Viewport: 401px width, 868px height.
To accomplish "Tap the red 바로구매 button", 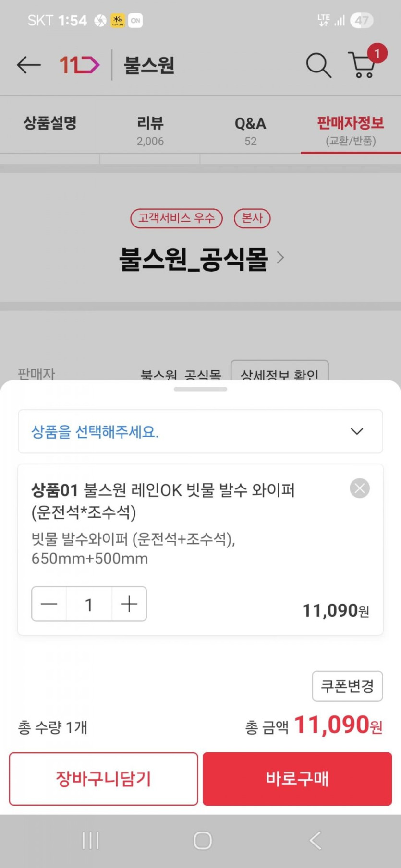I will coord(297,778).
